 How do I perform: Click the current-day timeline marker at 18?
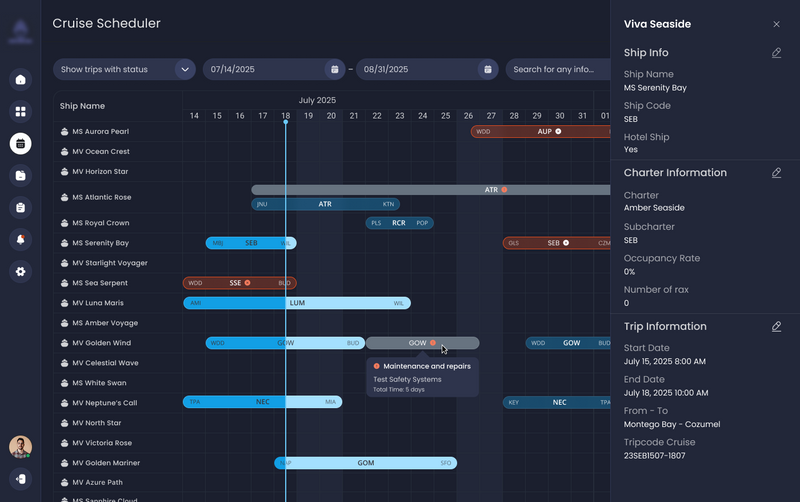(286, 117)
